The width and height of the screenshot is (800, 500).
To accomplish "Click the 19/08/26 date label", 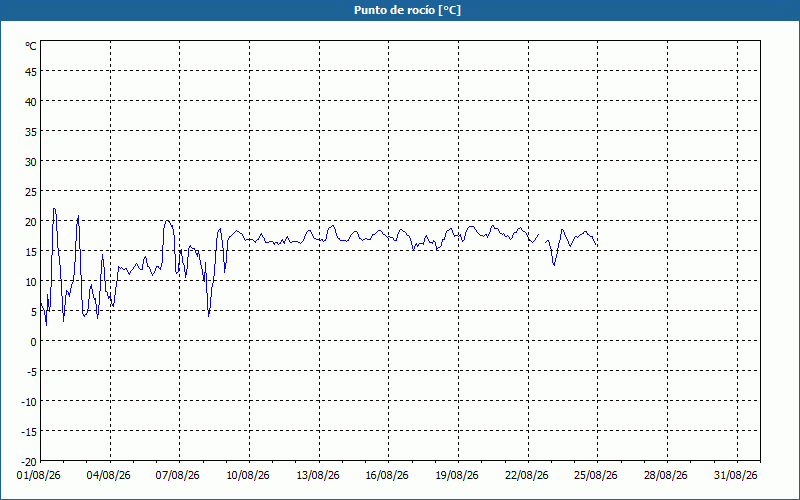I will (x=457, y=476).
